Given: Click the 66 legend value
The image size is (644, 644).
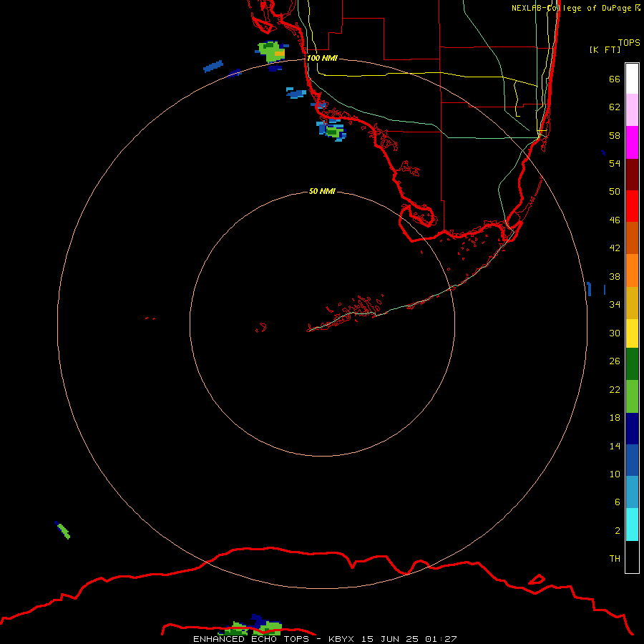Looking at the screenshot, I should point(615,79).
